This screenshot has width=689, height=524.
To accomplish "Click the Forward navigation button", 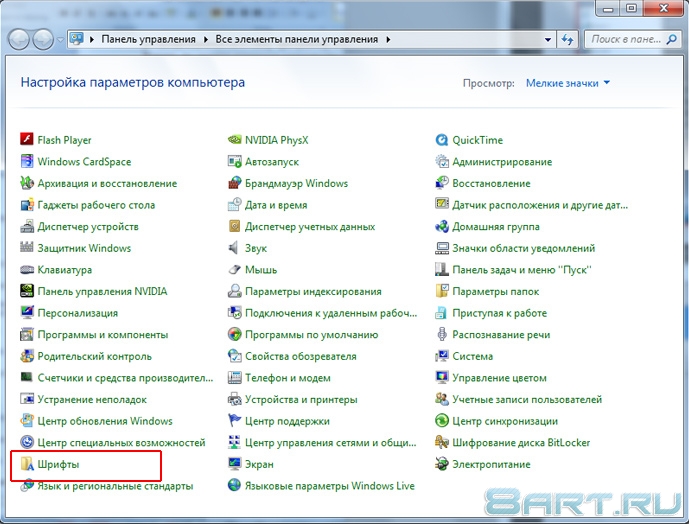I will [43, 40].
